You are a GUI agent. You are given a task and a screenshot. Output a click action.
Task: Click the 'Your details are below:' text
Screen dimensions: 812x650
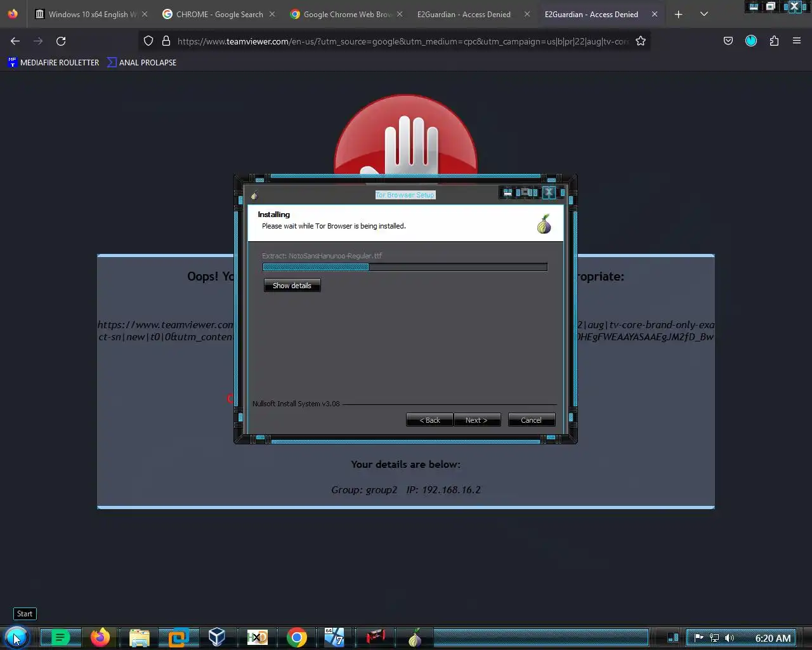pos(405,464)
